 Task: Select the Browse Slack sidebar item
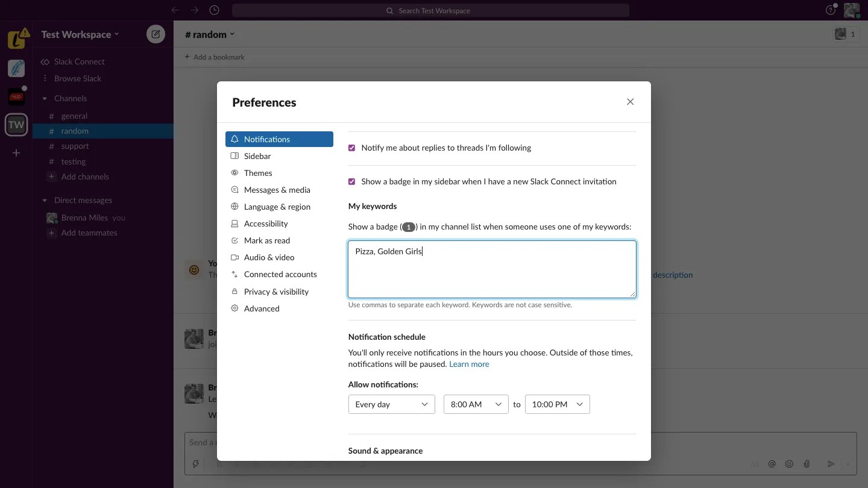[78, 78]
